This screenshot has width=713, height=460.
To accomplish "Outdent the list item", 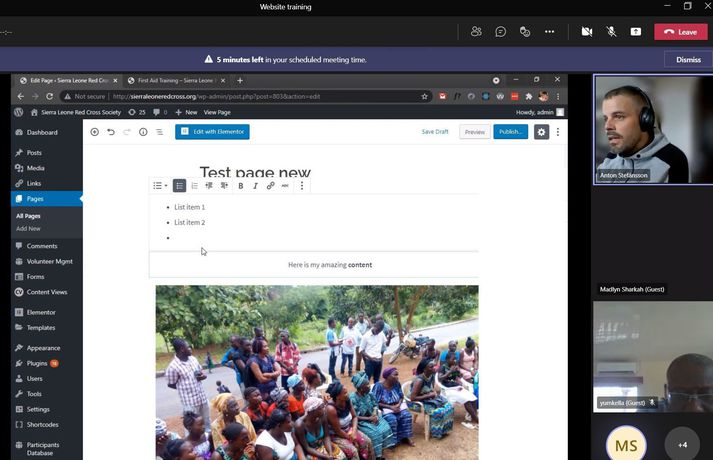I will click(x=209, y=185).
